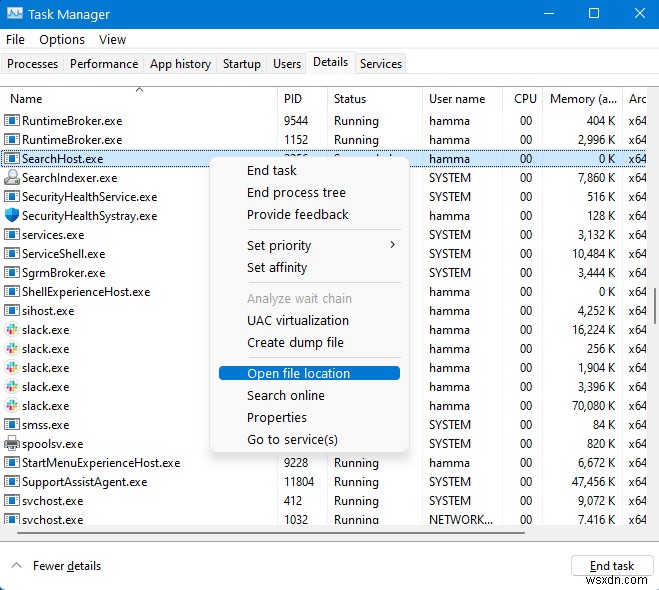This screenshot has width=659, height=590.
Task: Open the File menu
Action: [x=15, y=40]
